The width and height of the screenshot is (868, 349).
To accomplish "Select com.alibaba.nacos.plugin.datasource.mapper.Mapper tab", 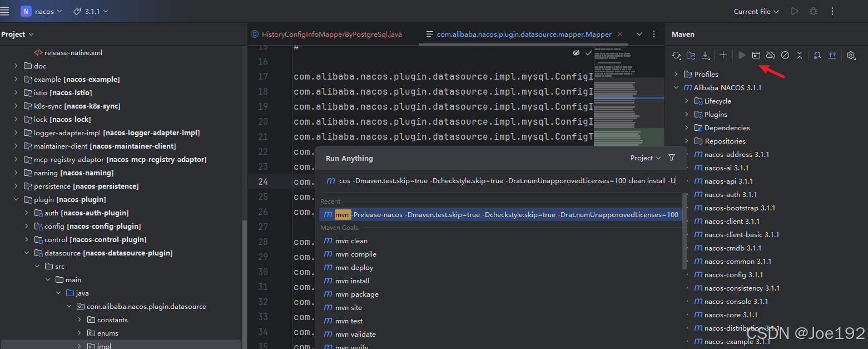I will (524, 34).
